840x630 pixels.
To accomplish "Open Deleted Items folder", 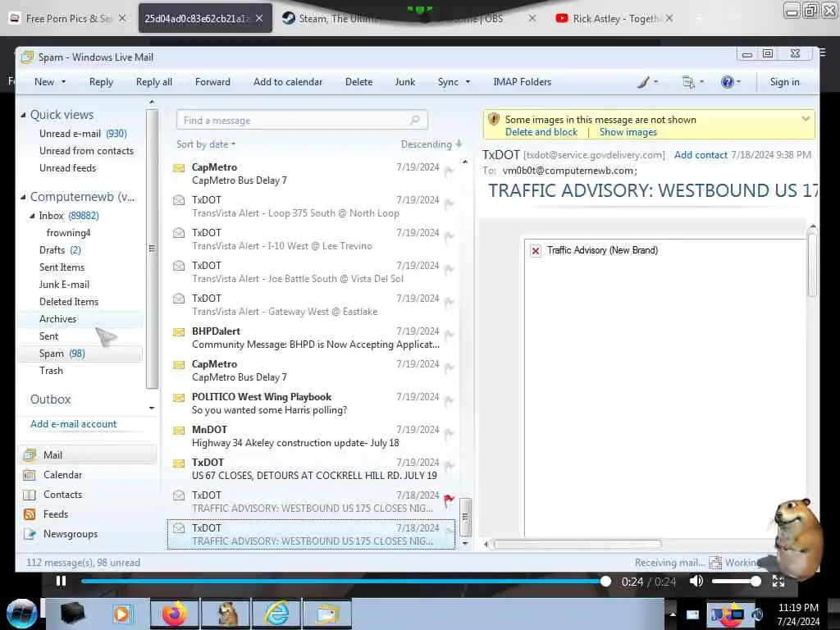I will tap(69, 302).
